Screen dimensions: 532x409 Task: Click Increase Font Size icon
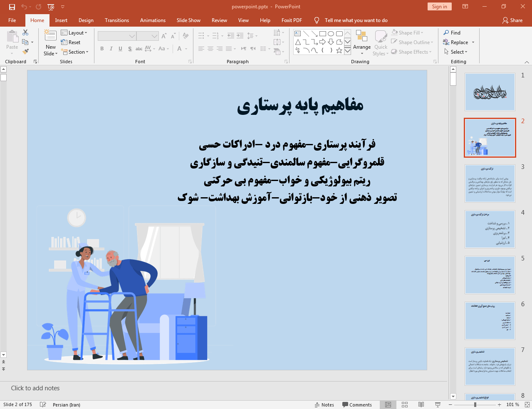pyautogui.click(x=164, y=36)
